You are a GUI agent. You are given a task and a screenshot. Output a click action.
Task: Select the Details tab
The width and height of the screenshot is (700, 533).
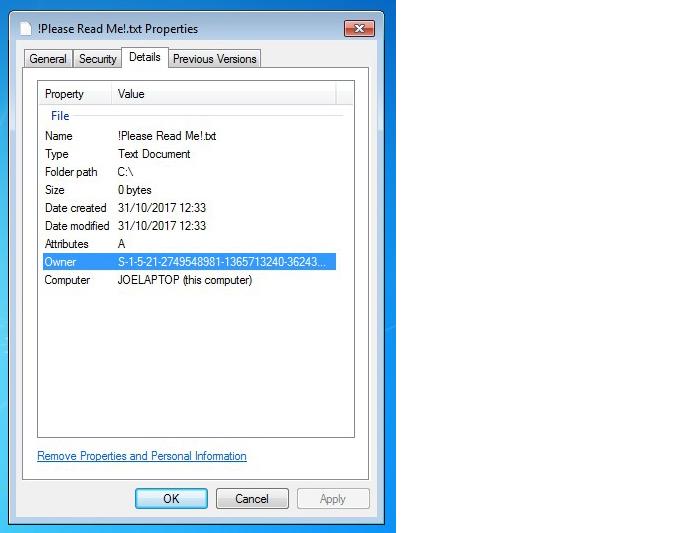145,57
